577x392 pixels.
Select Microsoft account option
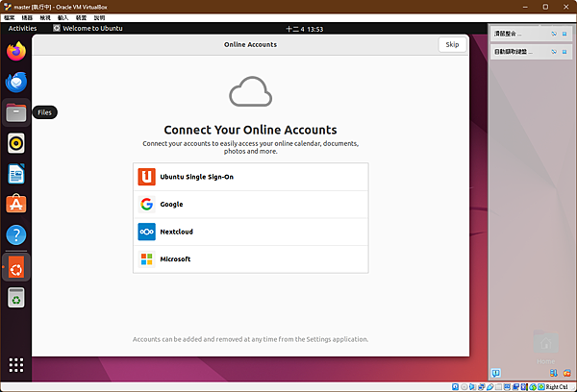pos(251,259)
